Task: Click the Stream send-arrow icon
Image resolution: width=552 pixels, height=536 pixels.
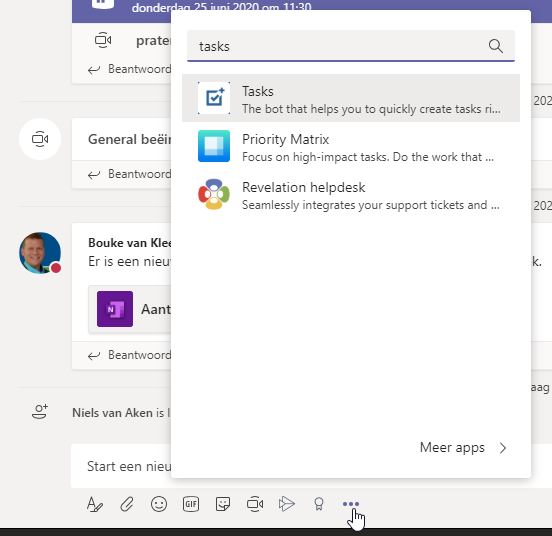Action: (x=287, y=504)
